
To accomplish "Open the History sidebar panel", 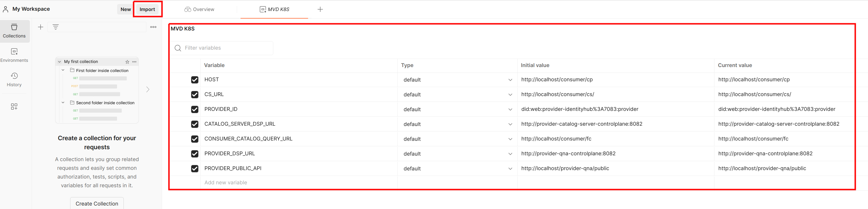I will tap(14, 80).
